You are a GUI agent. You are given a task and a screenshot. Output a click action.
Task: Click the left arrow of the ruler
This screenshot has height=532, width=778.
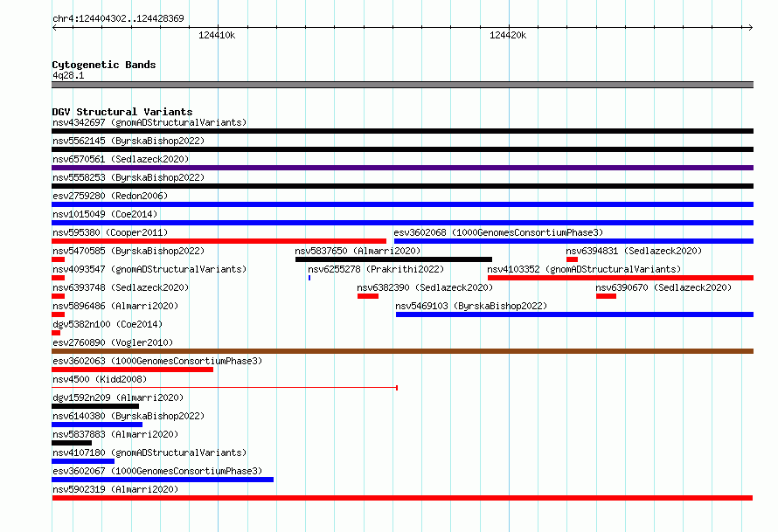pos(54,28)
